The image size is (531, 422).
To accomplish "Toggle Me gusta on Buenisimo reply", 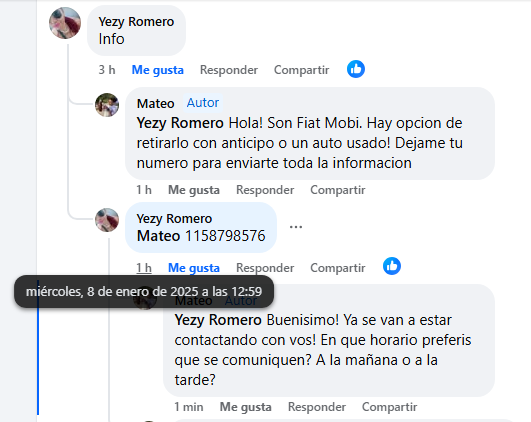I will [x=246, y=407].
